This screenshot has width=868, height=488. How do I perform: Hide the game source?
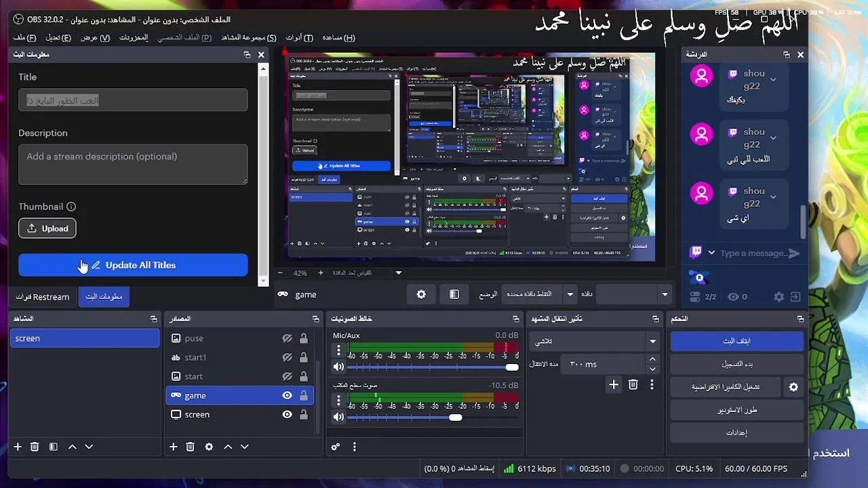[287, 395]
